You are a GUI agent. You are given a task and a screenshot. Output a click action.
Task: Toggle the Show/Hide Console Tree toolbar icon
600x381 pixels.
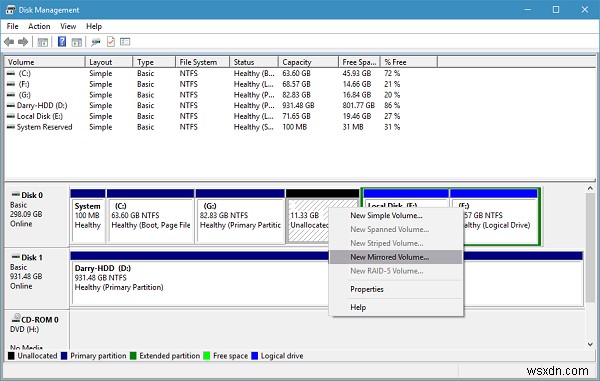[42, 42]
